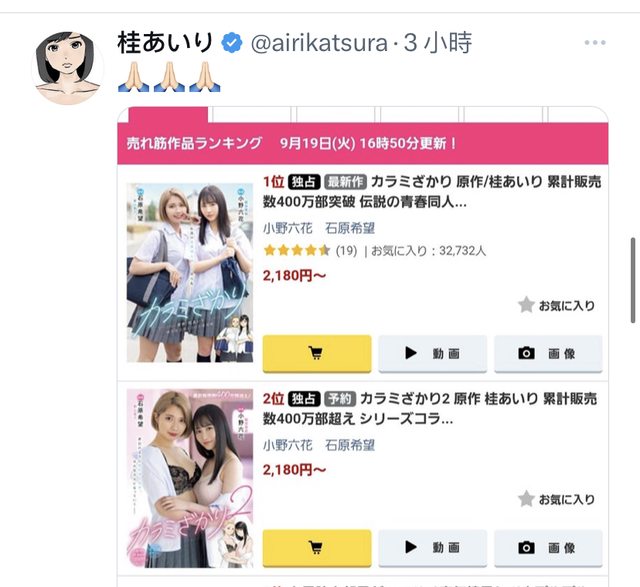Open 画像 camera button for second item
640x587 pixels.
pyautogui.click(x=548, y=548)
